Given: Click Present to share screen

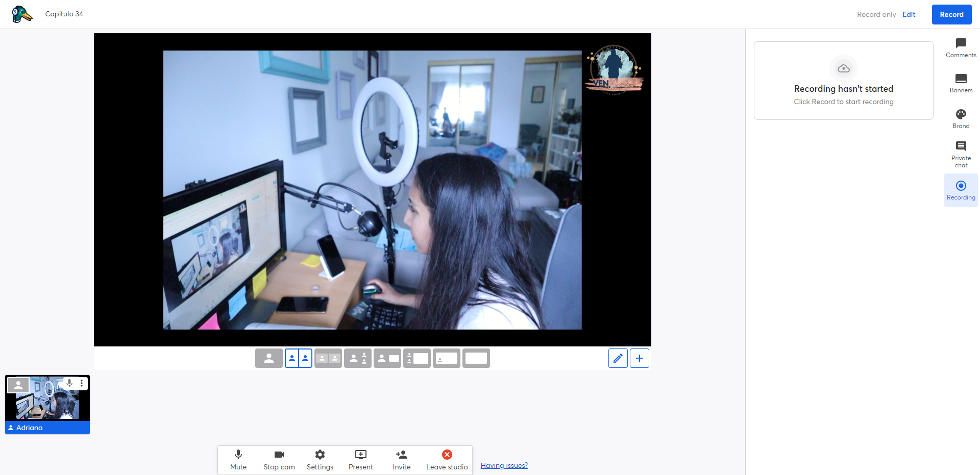Looking at the screenshot, I should [x=361, y=460].
